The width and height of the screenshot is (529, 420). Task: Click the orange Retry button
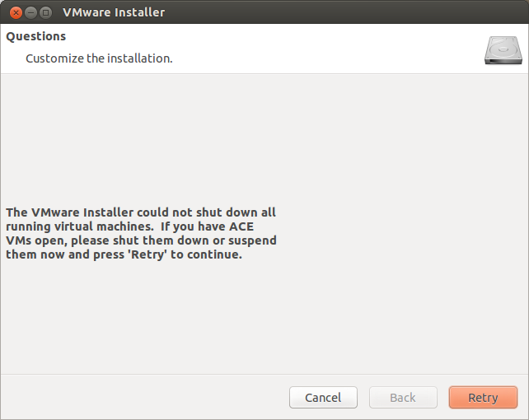[x=483, y=398]
